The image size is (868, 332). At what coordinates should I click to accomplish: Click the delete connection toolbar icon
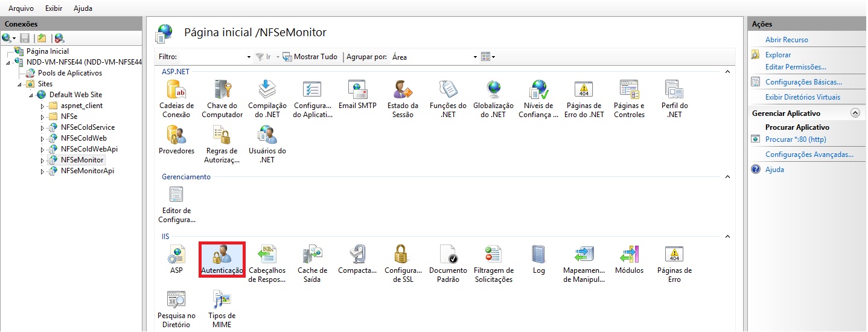[x=59, y=38]
